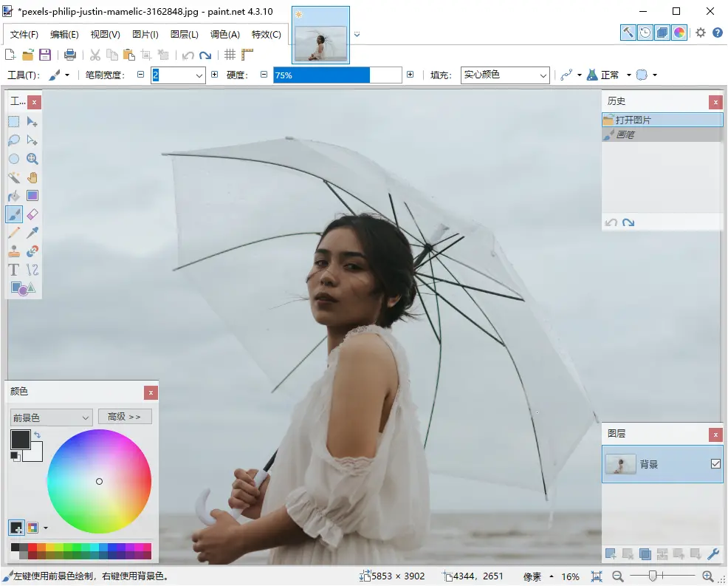Select the Eraser tool

[32, 214]
